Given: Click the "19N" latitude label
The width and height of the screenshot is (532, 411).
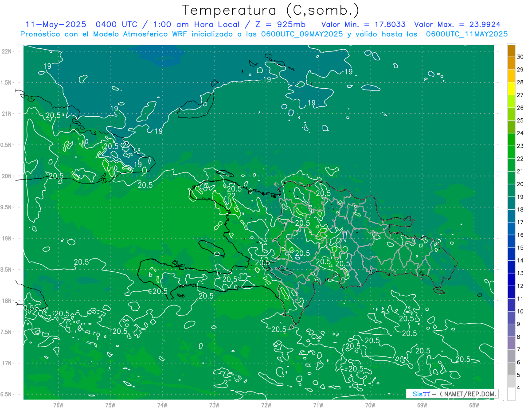Looking at the screenshot, I should [x=7, y=238].
